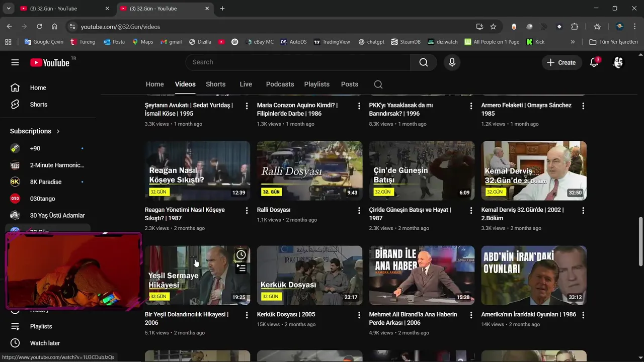Screen dimensions: 644x362
Task: Add Yeşil Sermaye video to queue
Action: tap(241, 268)
